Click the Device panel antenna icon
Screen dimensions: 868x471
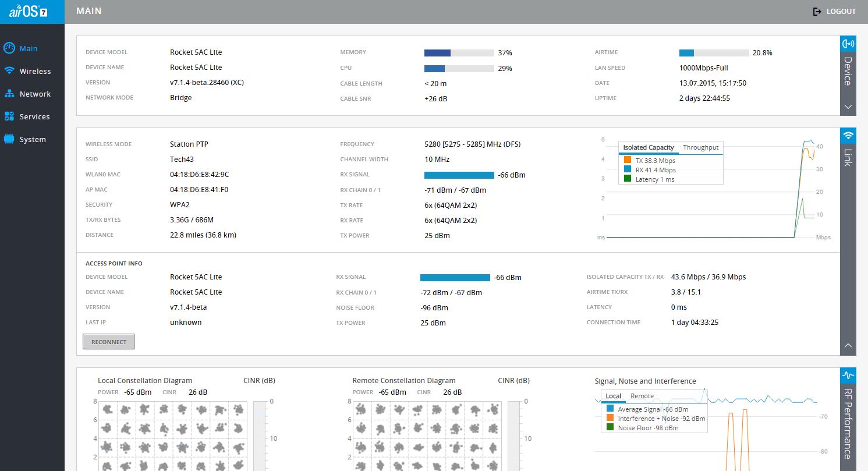[x=848, y=44]
